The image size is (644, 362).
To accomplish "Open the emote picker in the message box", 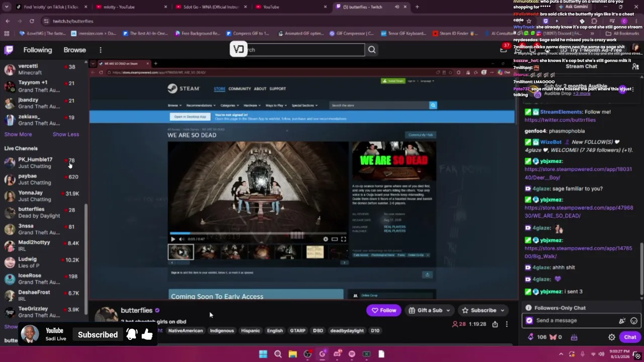I will tap(634, 320).
